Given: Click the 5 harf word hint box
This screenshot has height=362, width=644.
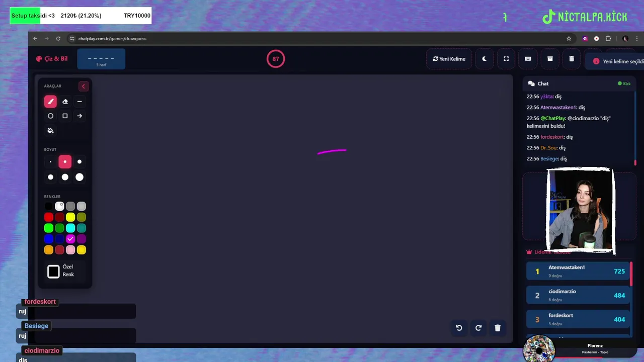Looking at the screenshot, I should (101, 59).
